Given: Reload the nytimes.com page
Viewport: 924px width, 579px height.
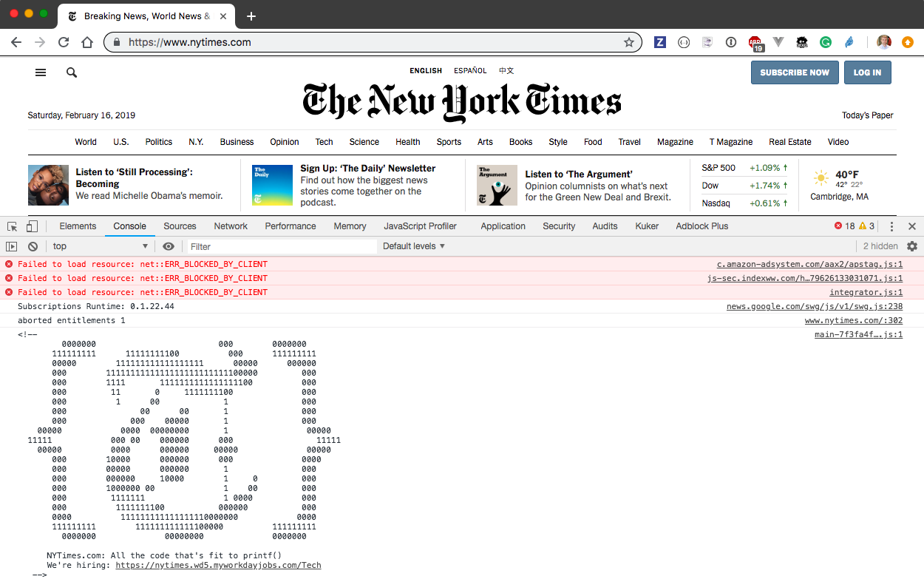Looking at the screenshot, I should click(x=64, y=42).
